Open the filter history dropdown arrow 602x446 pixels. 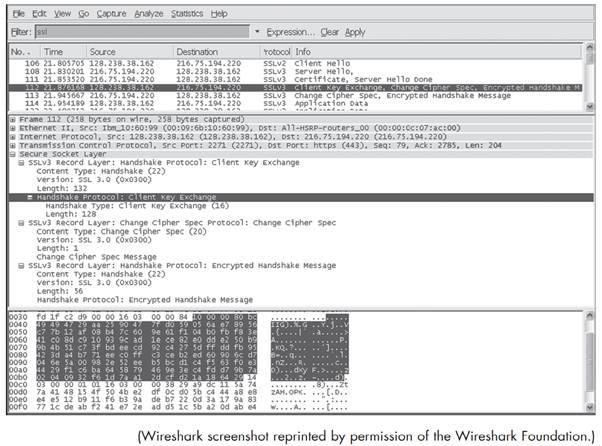[x=257, y=32]
